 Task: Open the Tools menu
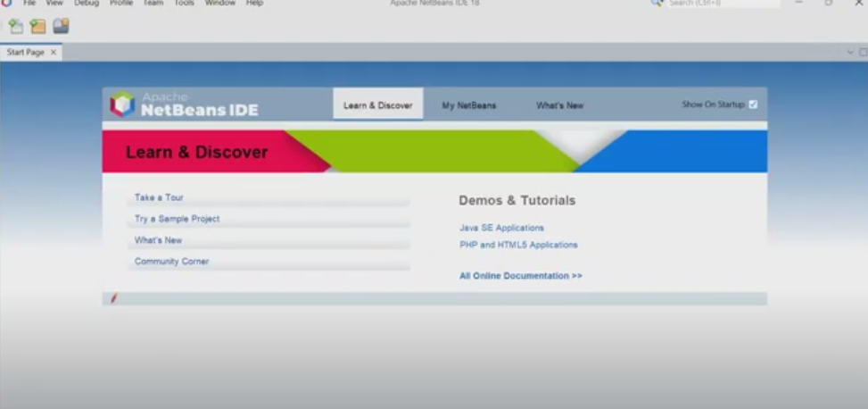185,3
